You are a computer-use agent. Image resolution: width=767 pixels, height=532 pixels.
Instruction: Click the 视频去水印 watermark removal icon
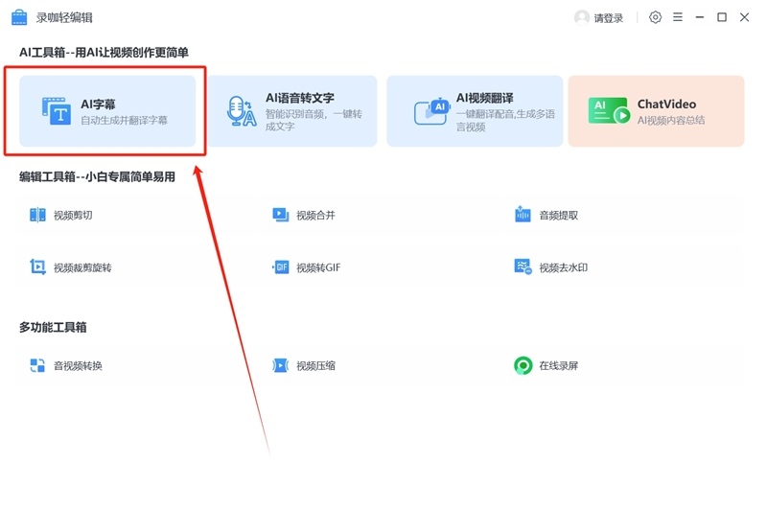click(523, 267)
